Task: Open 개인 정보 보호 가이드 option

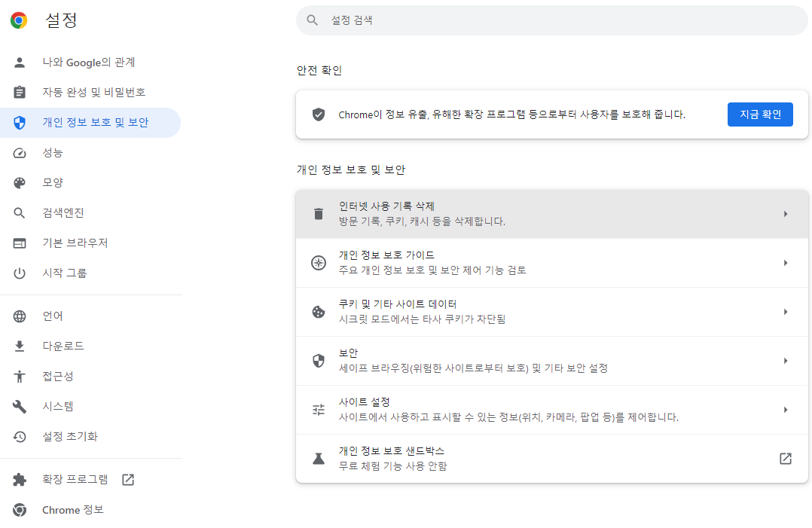Action: [x=552, y=263]
